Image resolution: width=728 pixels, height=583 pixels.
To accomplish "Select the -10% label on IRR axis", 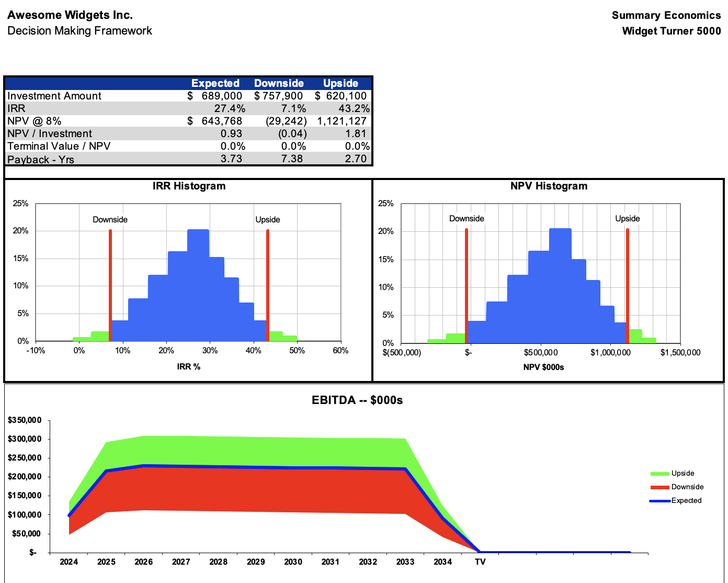I will pyautogui.click(x=36, y=351).
